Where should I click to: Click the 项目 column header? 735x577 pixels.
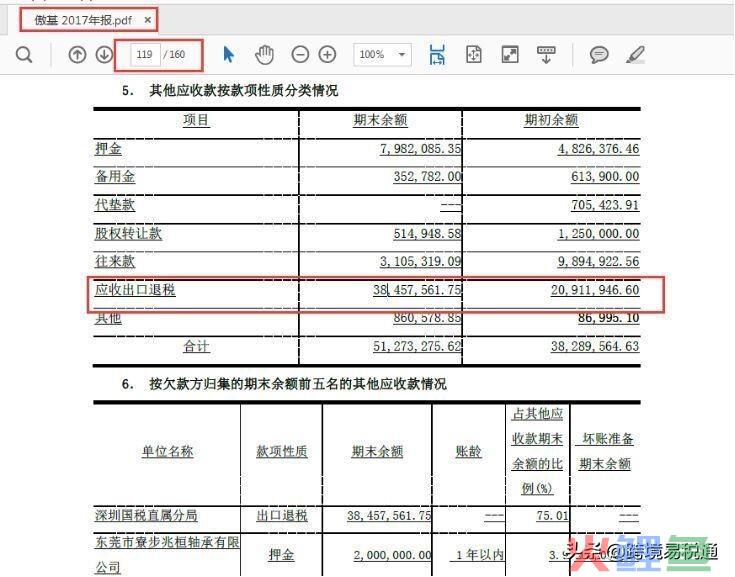click(x=196, y=120)
